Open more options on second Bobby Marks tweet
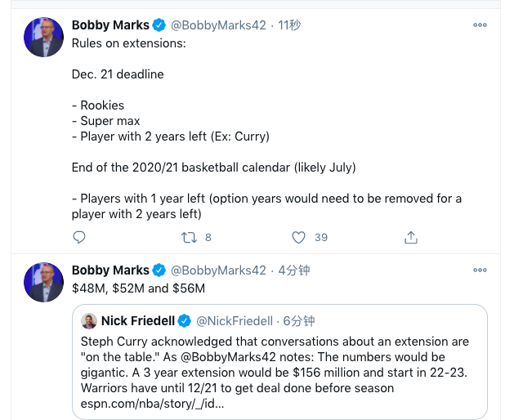 click(480, 270)
